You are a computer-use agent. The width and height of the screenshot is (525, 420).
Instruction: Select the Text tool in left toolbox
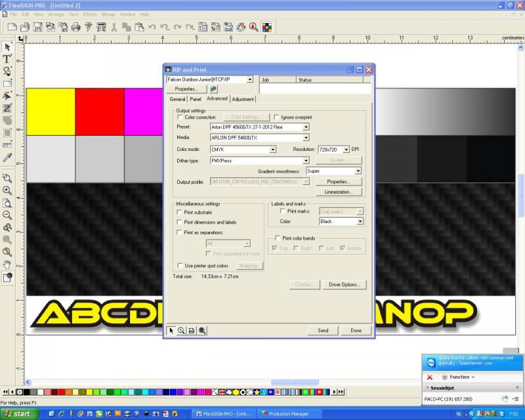point(7,59)
